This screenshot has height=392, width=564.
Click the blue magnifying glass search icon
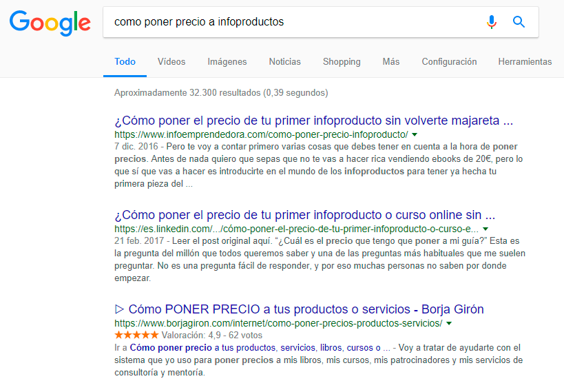(519, 22)
